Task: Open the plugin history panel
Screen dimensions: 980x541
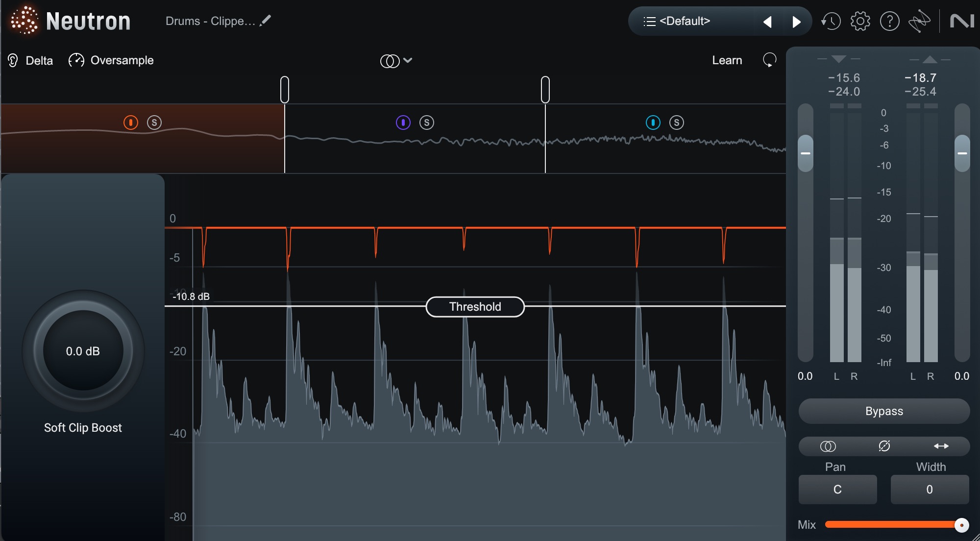Action: (831, 21)
